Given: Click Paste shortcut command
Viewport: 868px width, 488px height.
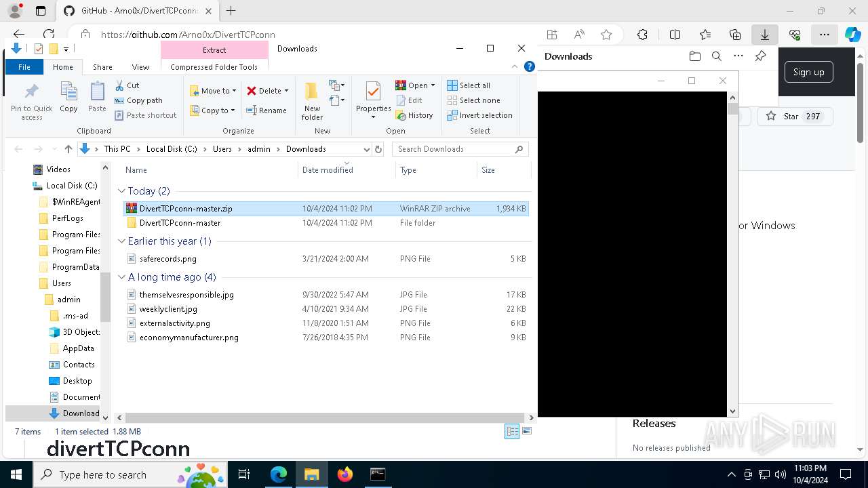Looking at the screenshot, I should 145,115.
